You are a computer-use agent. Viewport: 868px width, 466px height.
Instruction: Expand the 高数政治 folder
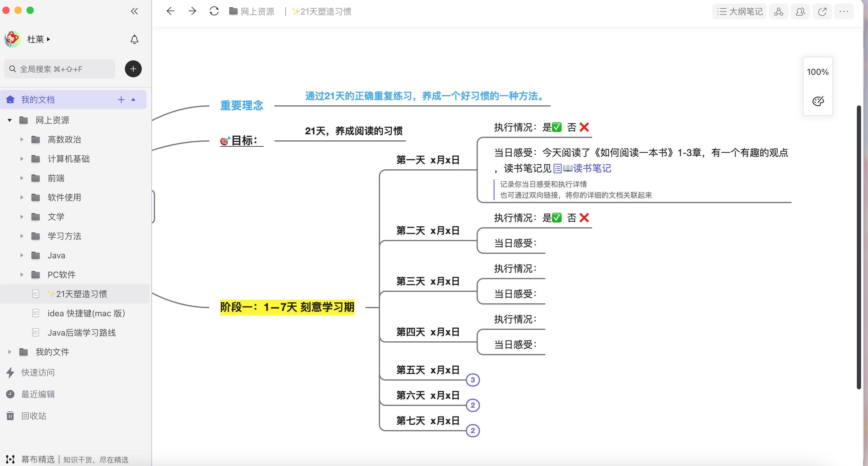click(x=22, y=139)
